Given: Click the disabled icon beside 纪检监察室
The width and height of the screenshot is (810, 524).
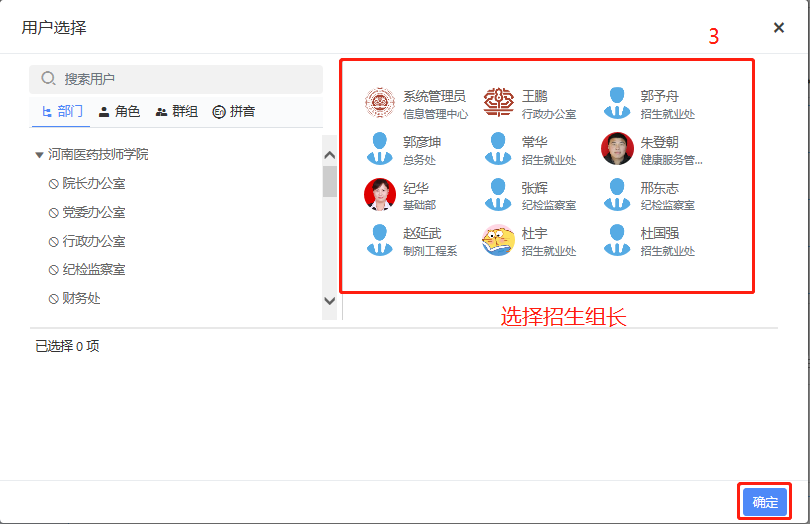Looking at the screenshot, I should pyautogui.click(x=53, y=270).
